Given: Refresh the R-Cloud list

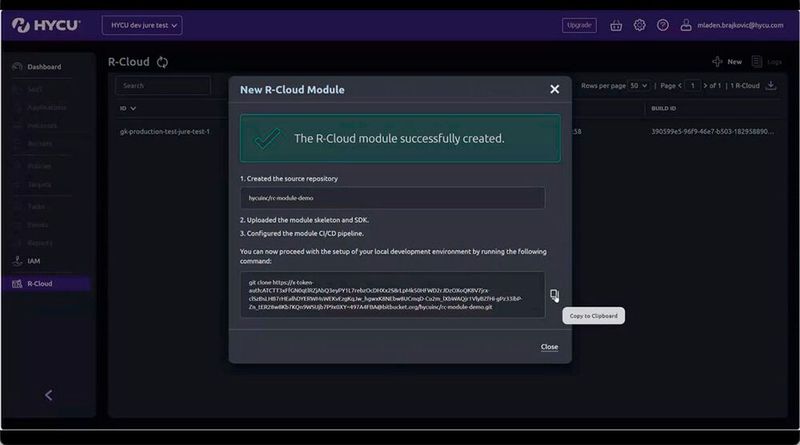Looking at the screenshot, I should pyautogui.click(x=162, y=62).
